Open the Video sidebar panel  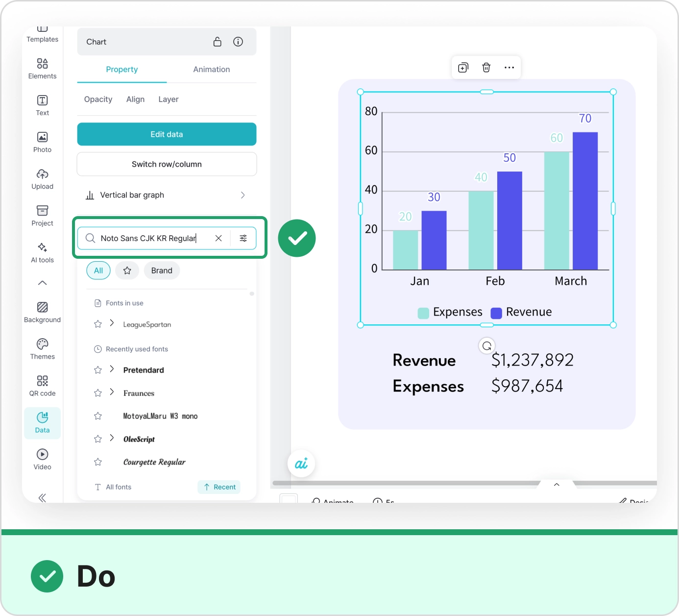coord(42,459)
